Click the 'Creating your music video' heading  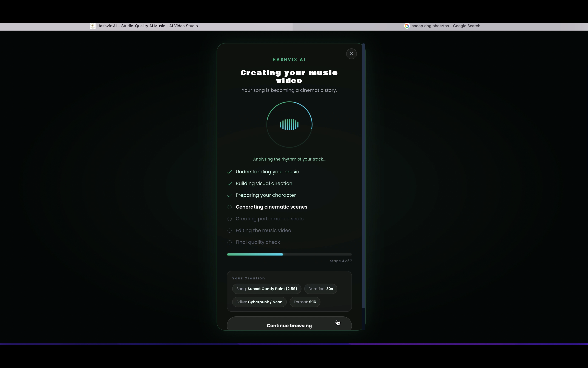(289, 76)
